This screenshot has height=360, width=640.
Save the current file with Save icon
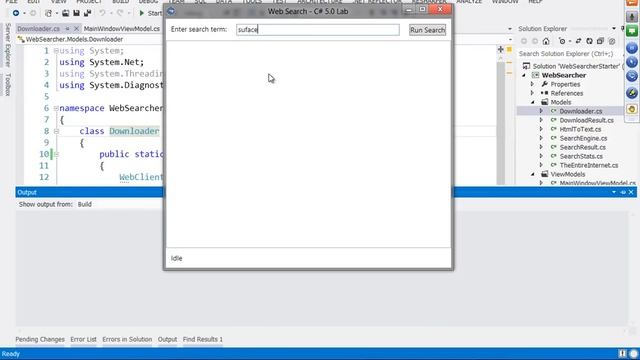[x=76, y=13]
